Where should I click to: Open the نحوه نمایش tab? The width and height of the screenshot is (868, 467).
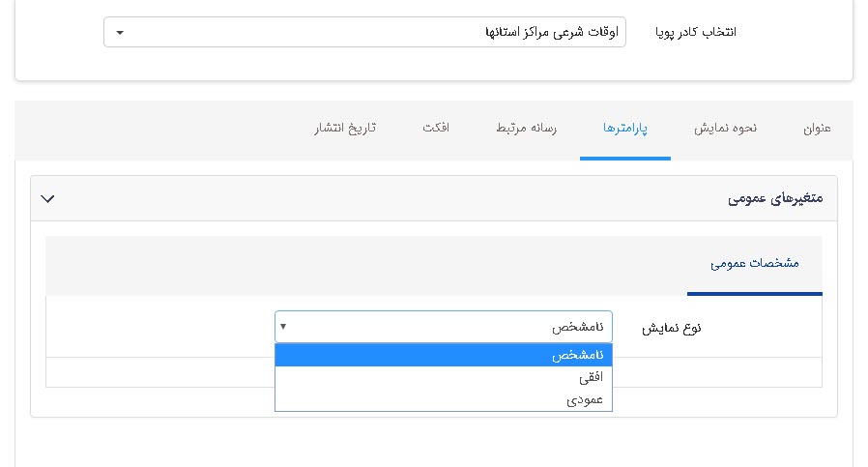pyautogui.click(x=726, y=129)
